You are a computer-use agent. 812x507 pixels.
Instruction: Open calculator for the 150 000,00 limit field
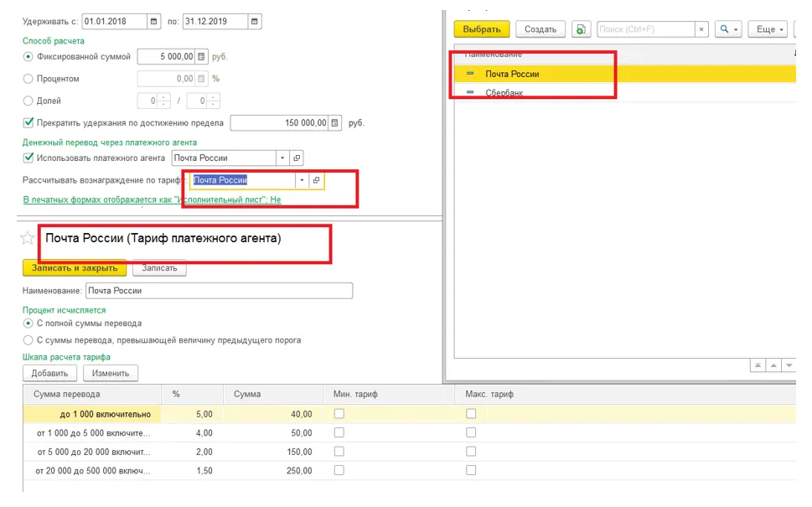[x=335, y=123]
